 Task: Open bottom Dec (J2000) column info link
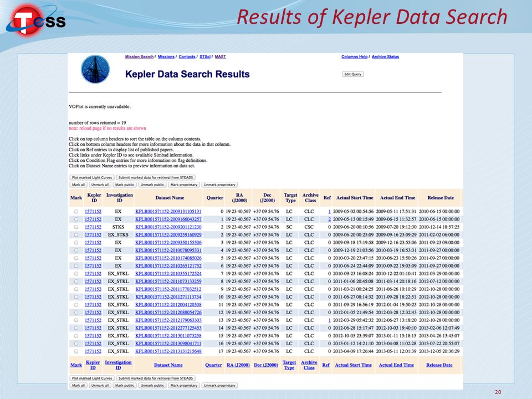click(266, 365)
